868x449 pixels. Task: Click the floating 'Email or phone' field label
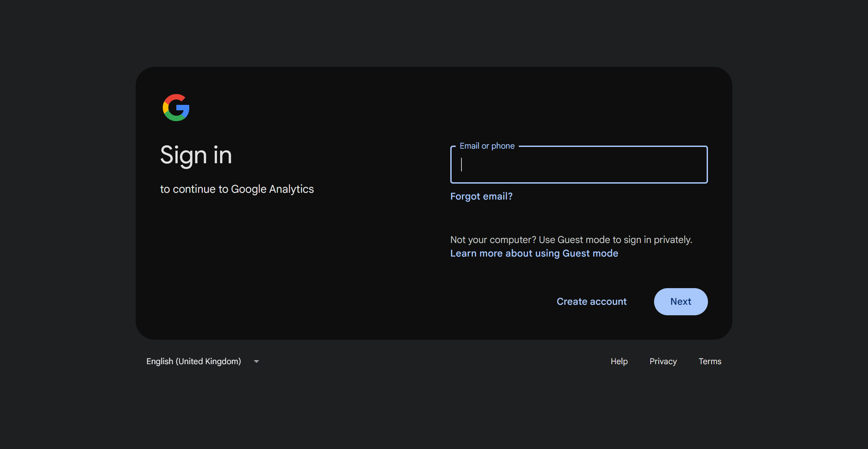pyautogui.click(x=487, y=146)
